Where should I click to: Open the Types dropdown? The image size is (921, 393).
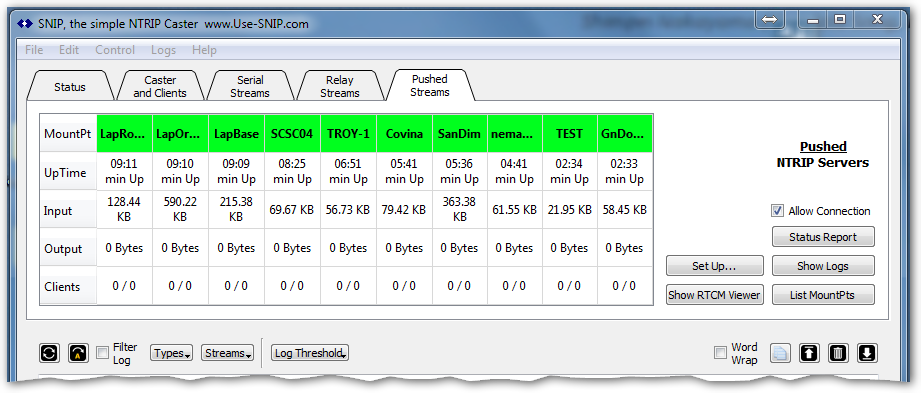pyautogui.click(x=172, y=353)
